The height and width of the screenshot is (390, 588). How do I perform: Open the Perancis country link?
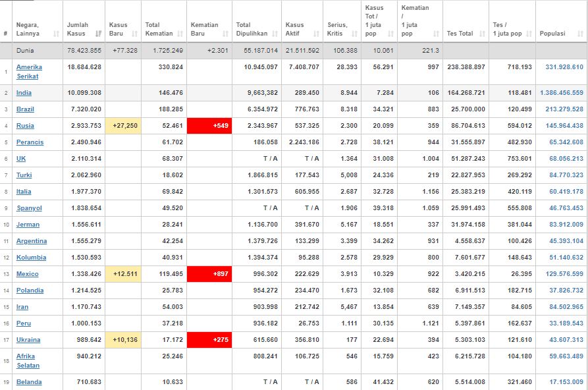tap(30, 142)
